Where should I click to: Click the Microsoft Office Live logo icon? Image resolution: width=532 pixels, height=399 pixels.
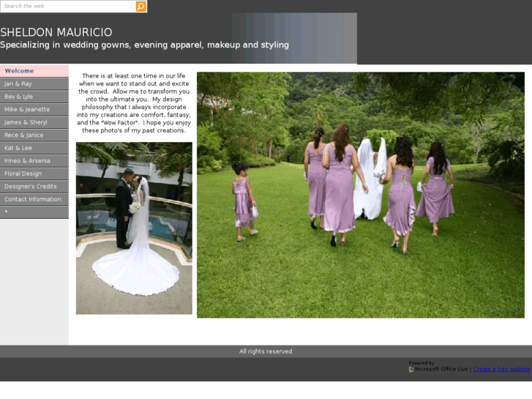click(x=411, y=369)
